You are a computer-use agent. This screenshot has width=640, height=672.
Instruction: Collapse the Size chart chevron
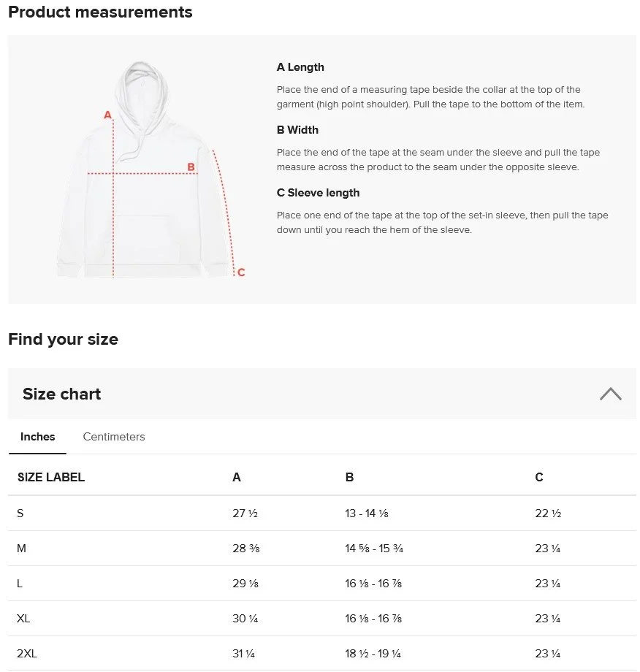point(611,394)
